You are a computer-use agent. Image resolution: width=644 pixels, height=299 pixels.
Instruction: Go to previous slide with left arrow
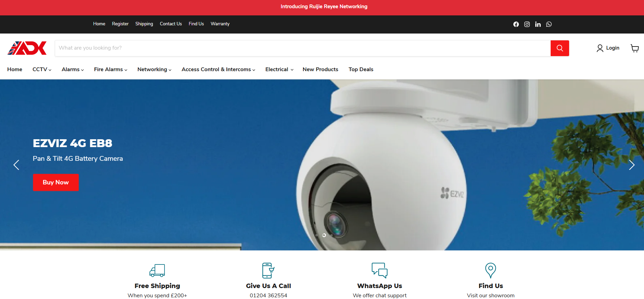pos(16,165)
